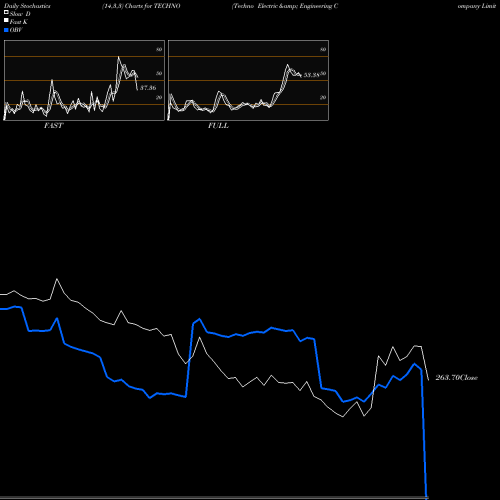Click the Slow D legend swatch
This screenshot has width=500, height=500.
[6, 13]
